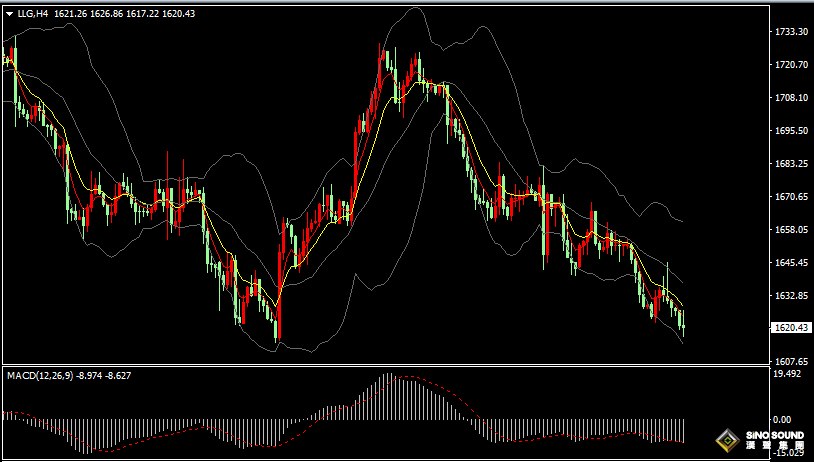Click the 1607.65 price axis label
The image size is (814, 462).
[x=791, y=362]
